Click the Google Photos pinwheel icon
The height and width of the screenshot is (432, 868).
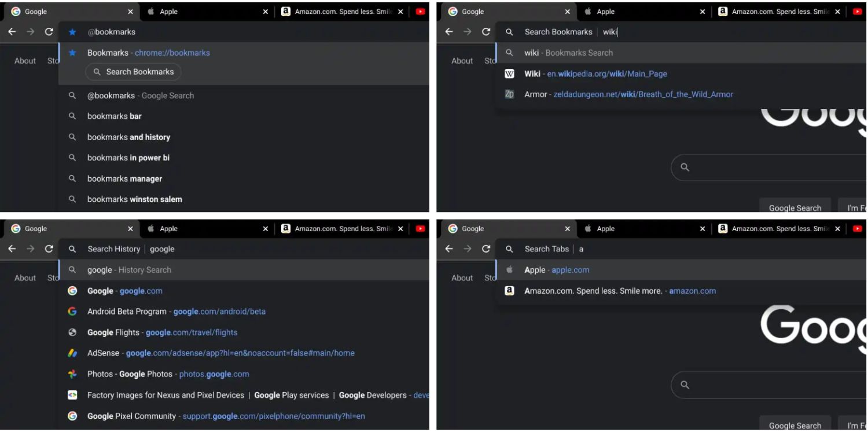[x=72, y=374]
